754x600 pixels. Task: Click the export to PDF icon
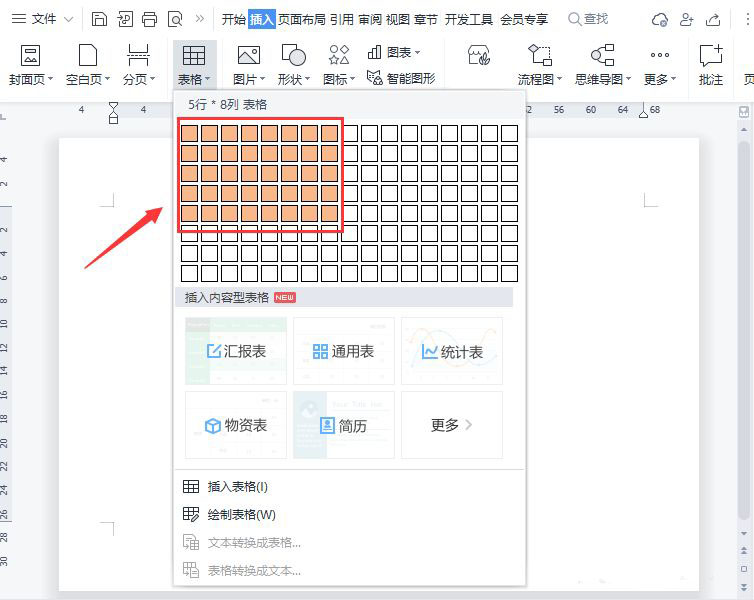point(125,19)
